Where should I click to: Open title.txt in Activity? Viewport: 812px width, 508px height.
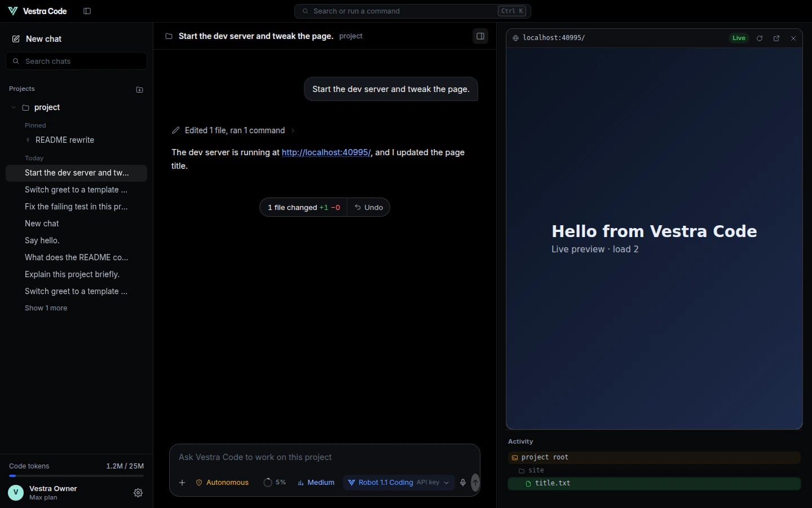[654, 483]
